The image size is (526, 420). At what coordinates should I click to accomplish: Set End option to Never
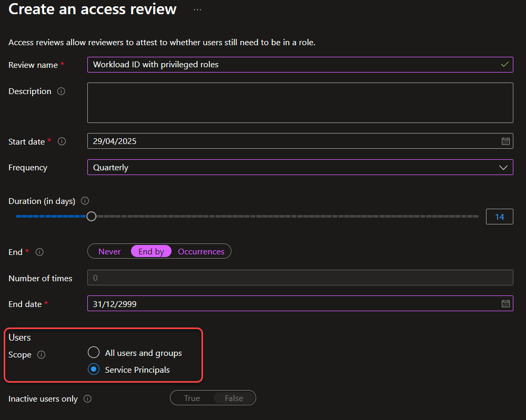(x=109, y=251)
